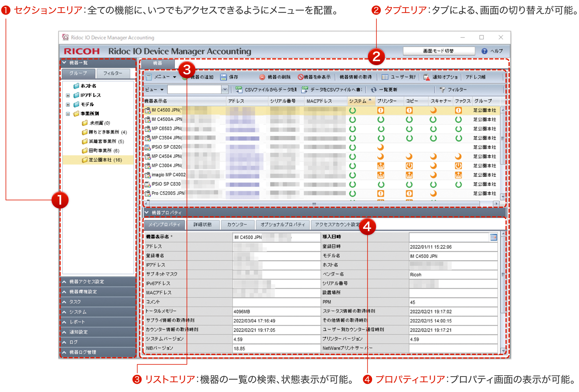This screenshot has width=579, height=392.
Task: Open the ビュー combo box dropdown
Action: [x=224, y=90]
